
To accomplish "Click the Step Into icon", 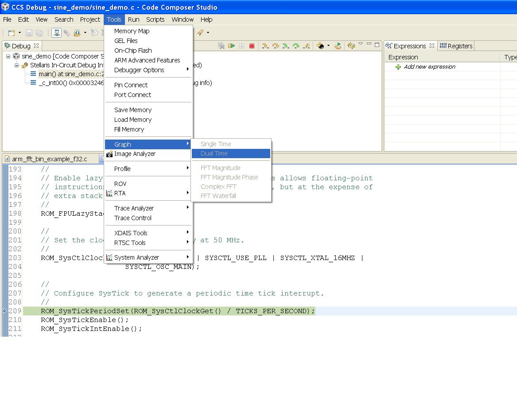I will pyautogui.click(x=265, y=46).
